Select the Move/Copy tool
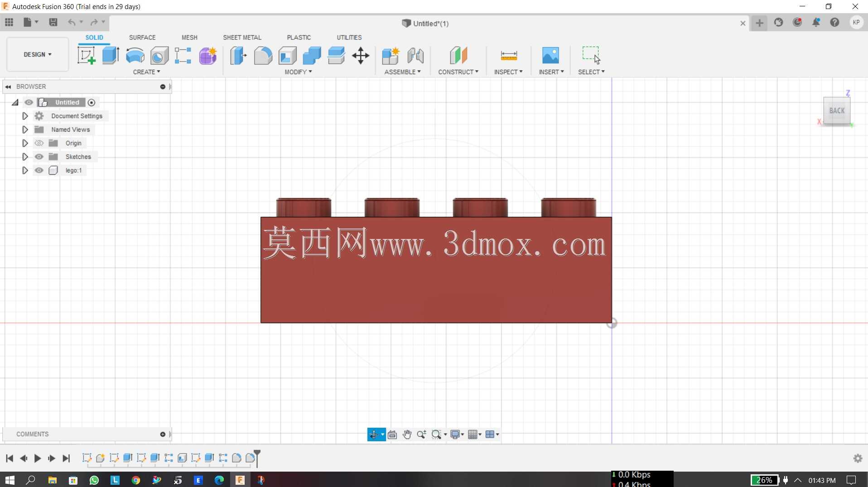The height and width of the screenshot is (487, 868). tap(361, 56)
